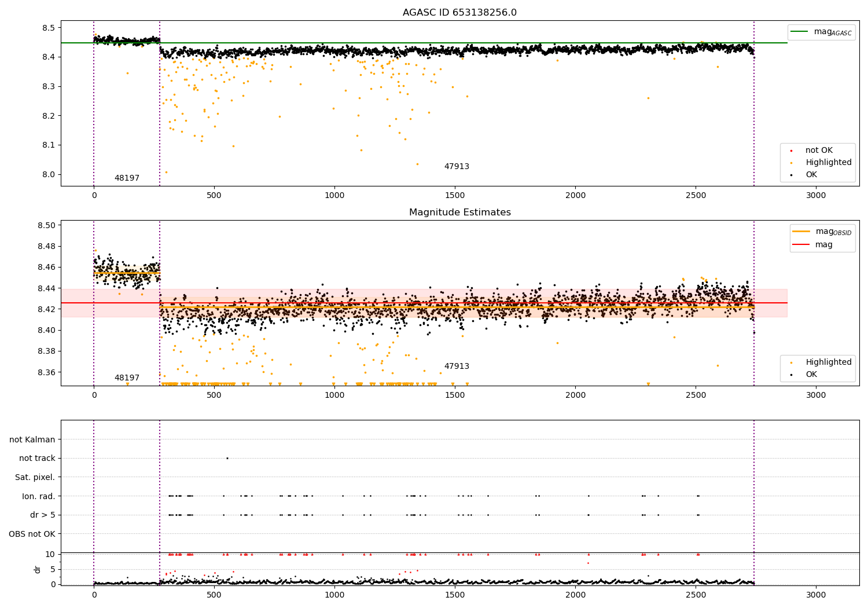This screenshot has width=868, height=608.
Task: Click the 'not track' row label
Action: tap(37, 459)
